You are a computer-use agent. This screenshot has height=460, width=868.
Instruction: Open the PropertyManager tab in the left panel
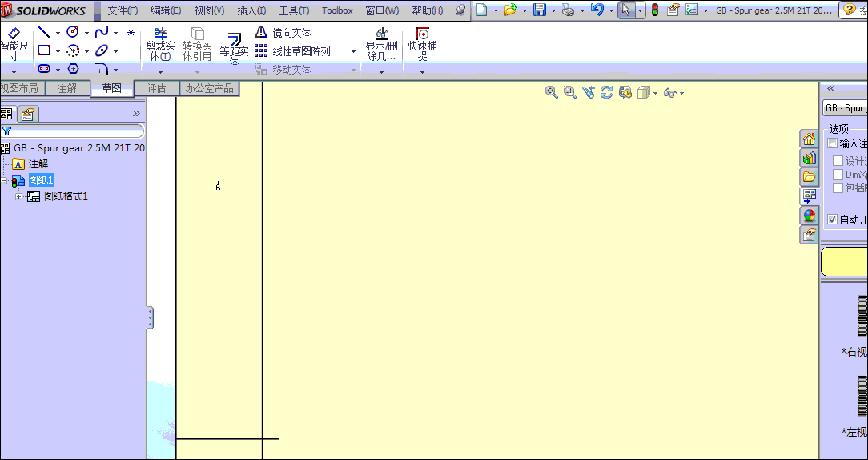(x=27, y=114)
